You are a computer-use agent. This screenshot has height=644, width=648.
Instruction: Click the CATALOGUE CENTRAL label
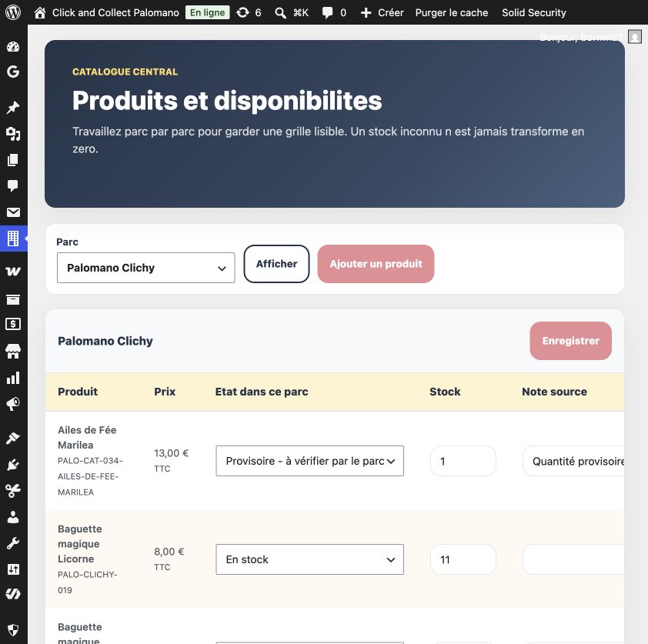point(125,72)
